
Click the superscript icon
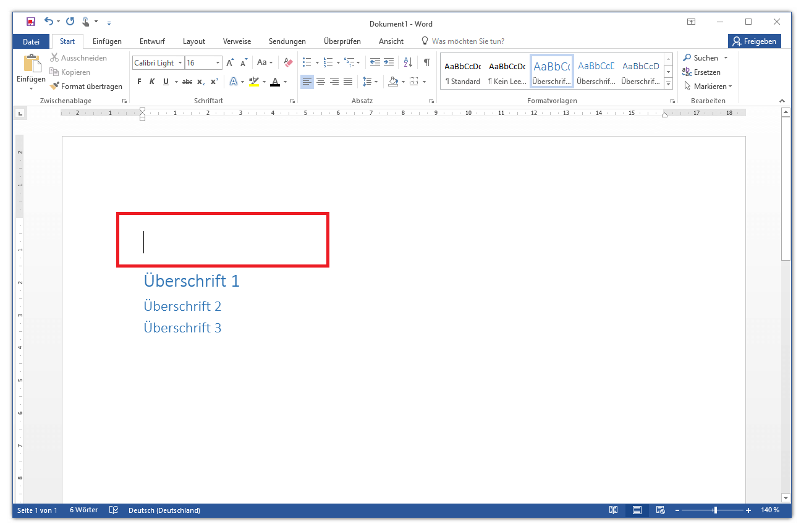click(x=214, y=82)
